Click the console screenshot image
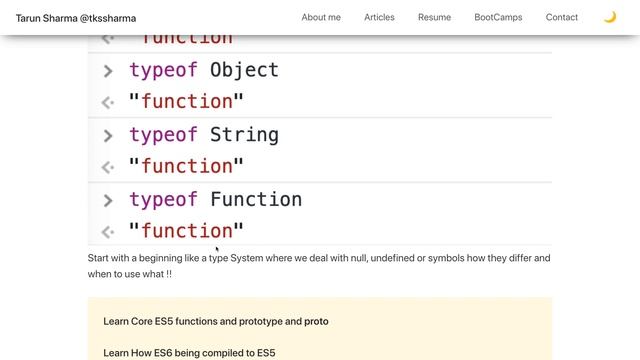The image size is (640, 360). click(320, 140)
